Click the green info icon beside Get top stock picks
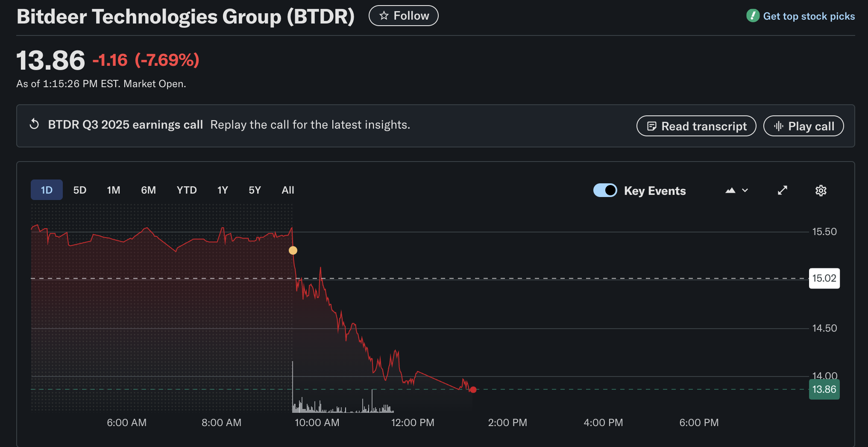 pyautogui.click(x=752, y=15)
